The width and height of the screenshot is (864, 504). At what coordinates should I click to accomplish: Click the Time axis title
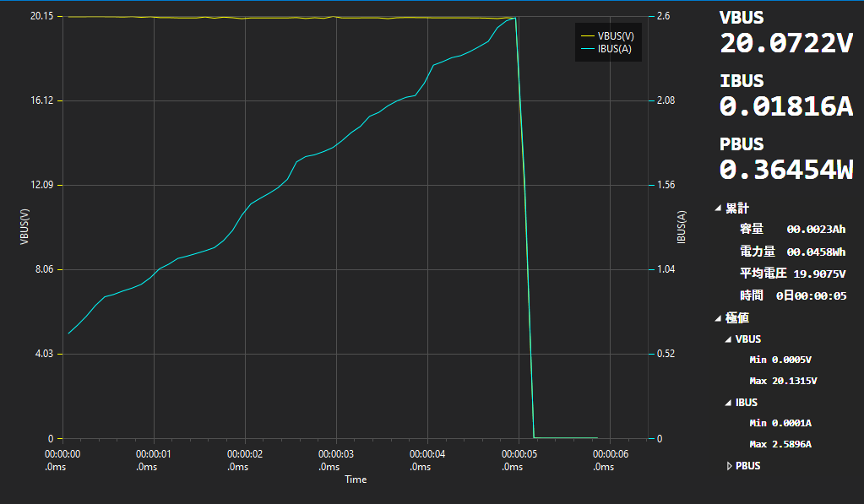pyautogui.click(x=356, y=480)
